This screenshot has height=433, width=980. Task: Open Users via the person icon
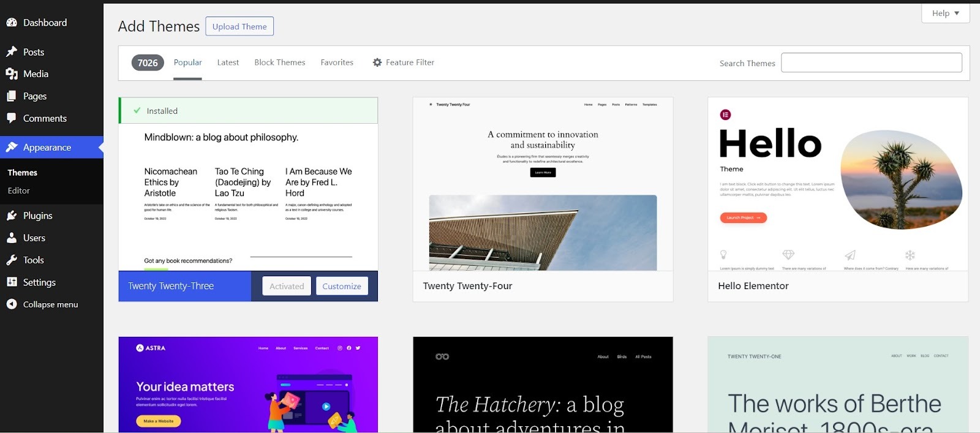pyautogui.click(x=12, y=238)
